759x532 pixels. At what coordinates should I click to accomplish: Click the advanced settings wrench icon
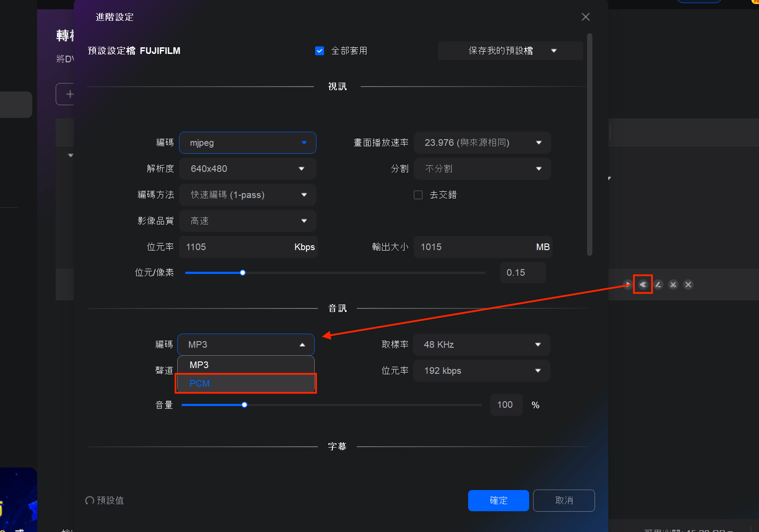643,285
